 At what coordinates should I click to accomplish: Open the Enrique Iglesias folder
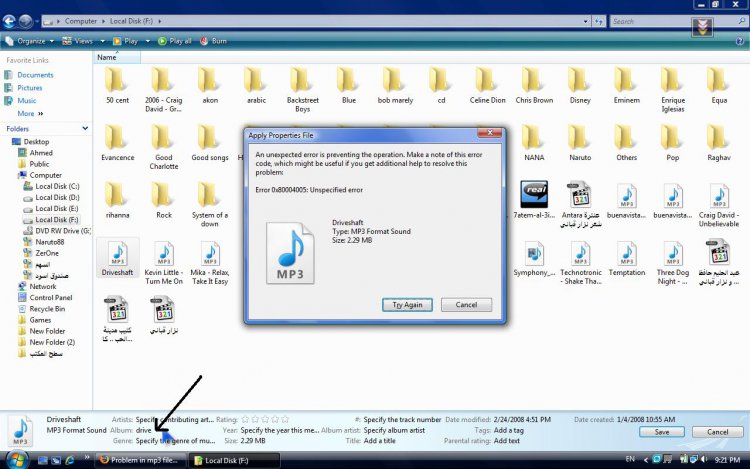[x=673, y=90]
